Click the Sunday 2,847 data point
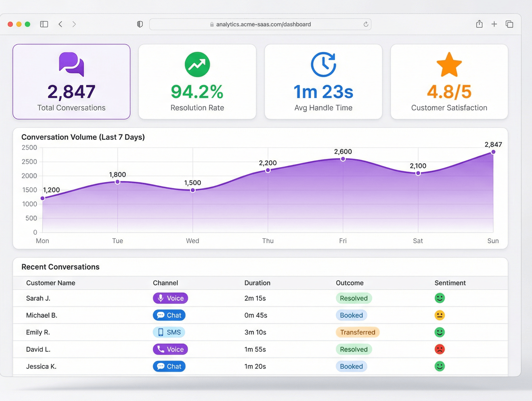The height and width of the screenshot is (401, 532). tap(493, 152)
